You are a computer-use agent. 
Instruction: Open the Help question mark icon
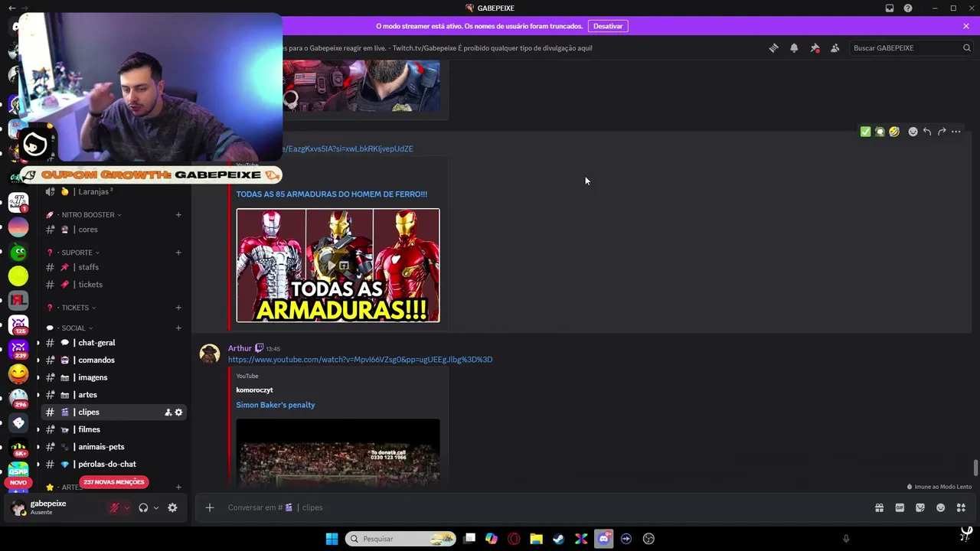pyautogui.click(x=908, y=8)
